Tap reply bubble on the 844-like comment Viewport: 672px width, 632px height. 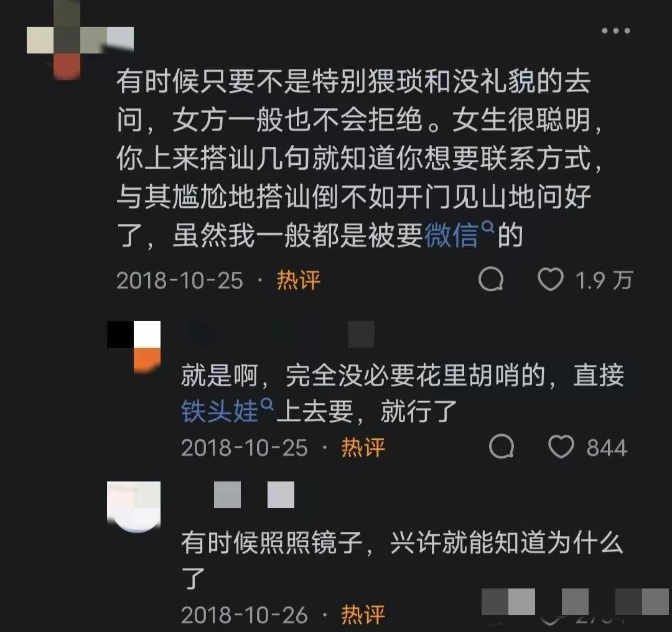tap(502, 447)
